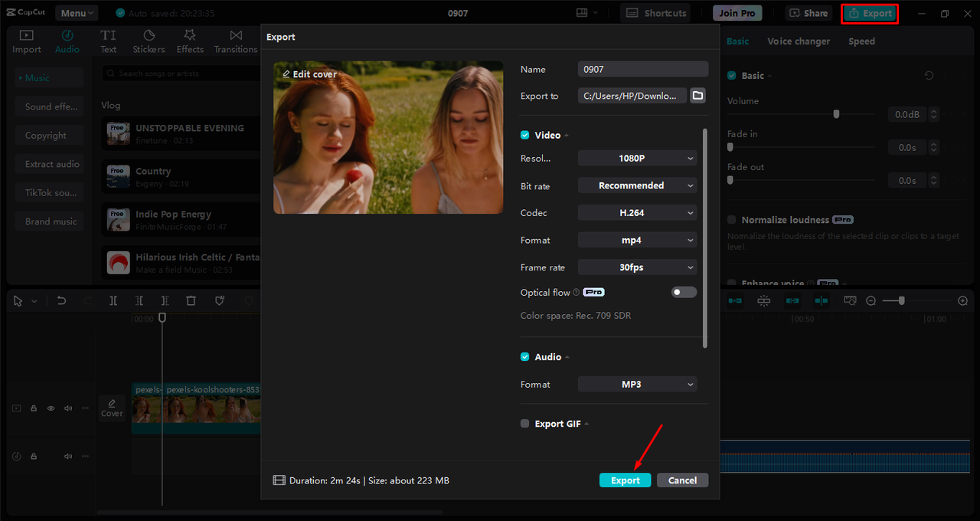
Task: Select Extract audio in sidebar
Action: (x=50, y=164)
